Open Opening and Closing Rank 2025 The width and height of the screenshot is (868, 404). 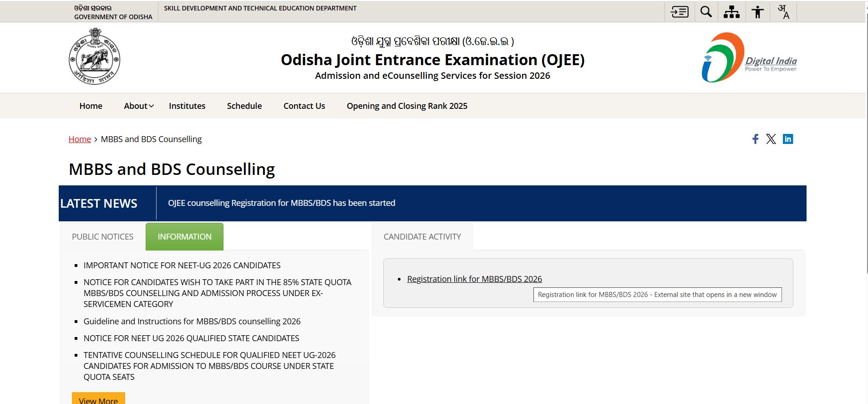pos(407,106)
